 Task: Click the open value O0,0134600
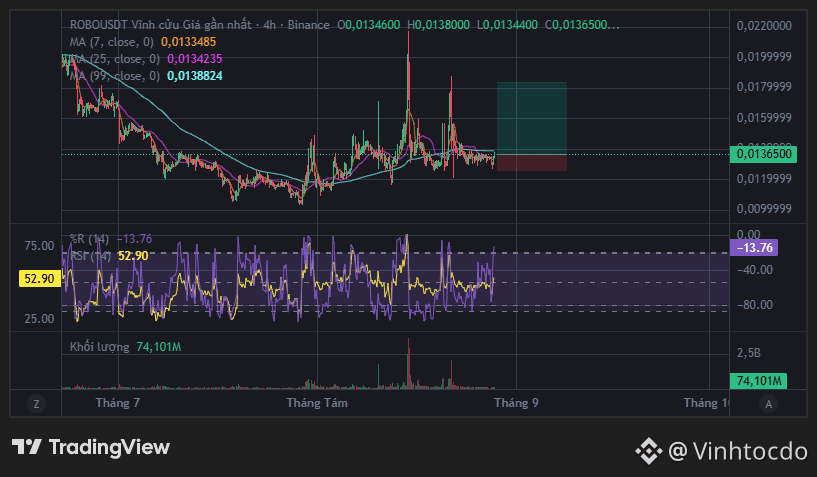pyautogui.click(x=369, y=25)
